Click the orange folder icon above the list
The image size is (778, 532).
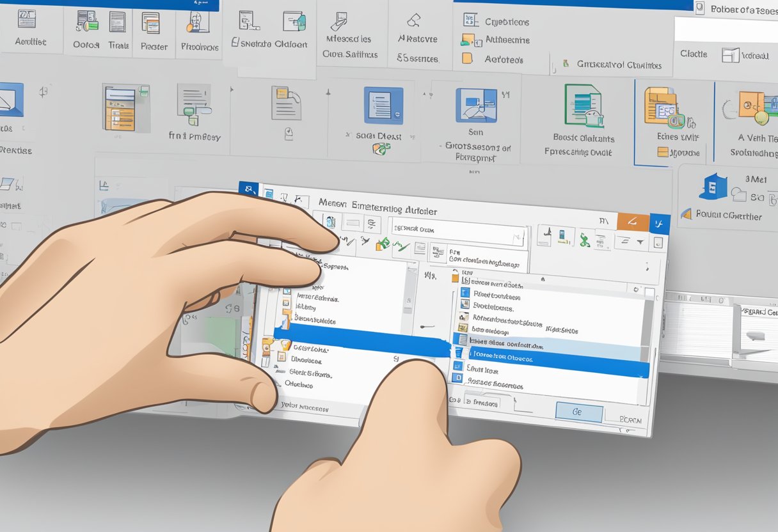455,278
